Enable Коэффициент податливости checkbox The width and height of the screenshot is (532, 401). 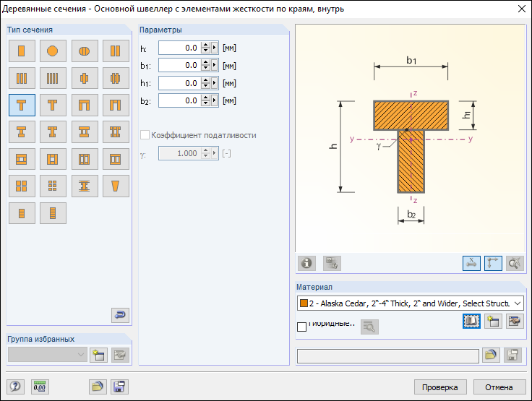(145, 135)
